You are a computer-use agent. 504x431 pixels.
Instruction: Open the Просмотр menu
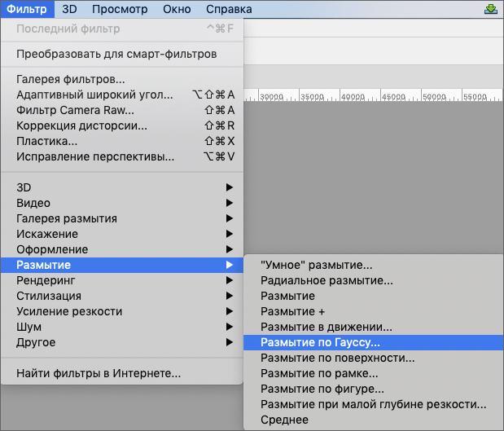click(120, 9)
